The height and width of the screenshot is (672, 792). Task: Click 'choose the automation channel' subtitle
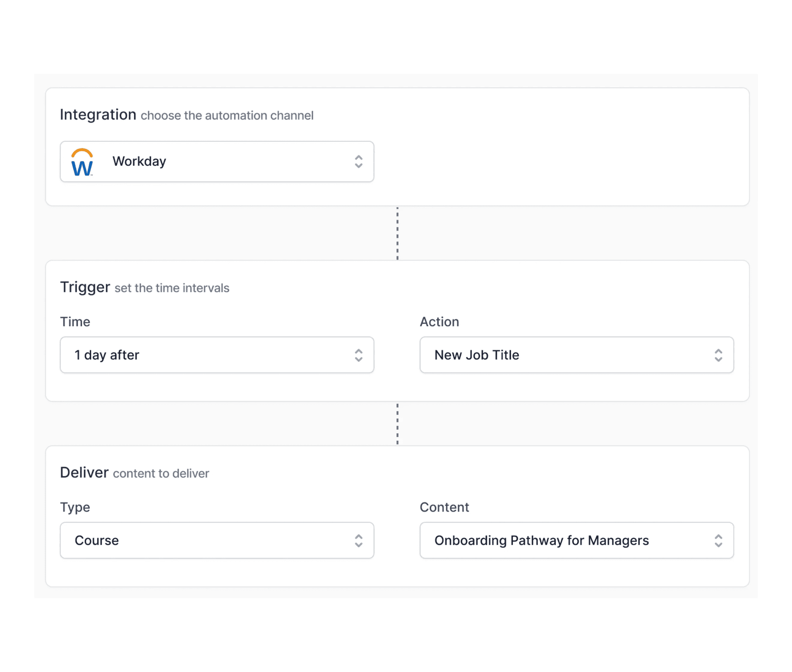tap(227, 116)
